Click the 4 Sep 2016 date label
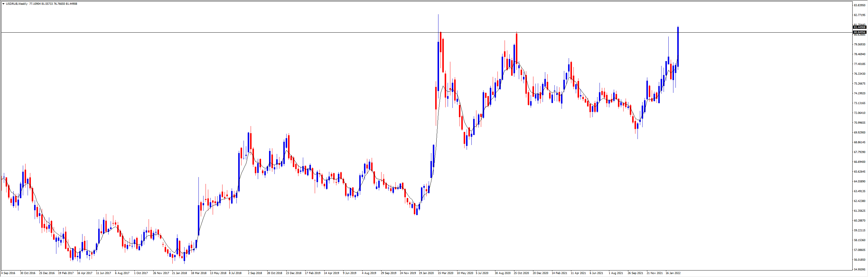Viewport: 868px width, 277px height. click(8, 273)
